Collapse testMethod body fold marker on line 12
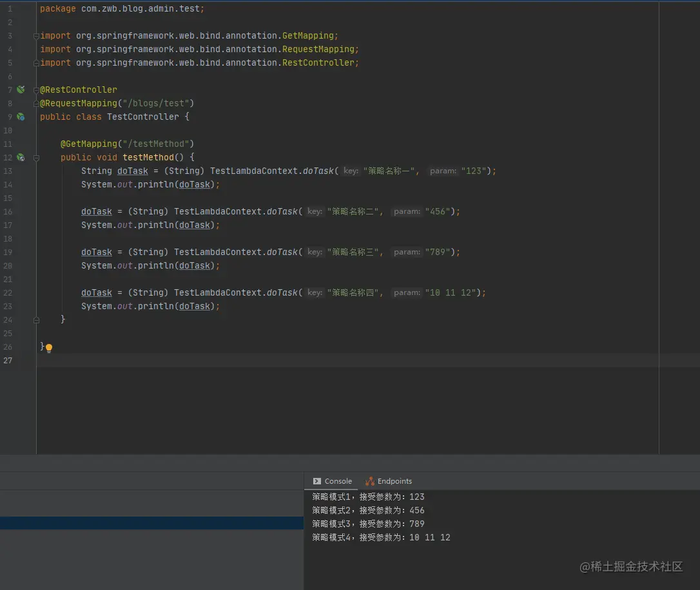 point(36,158)
